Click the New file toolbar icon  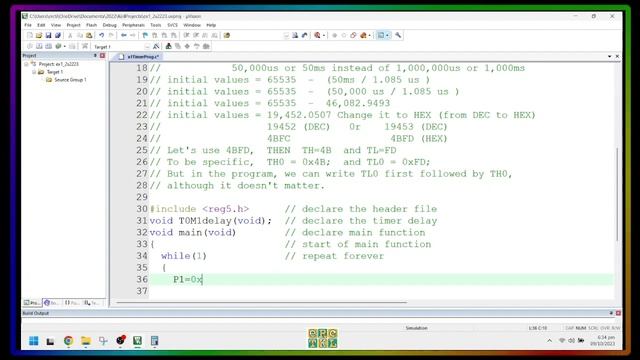pos(29,36)
